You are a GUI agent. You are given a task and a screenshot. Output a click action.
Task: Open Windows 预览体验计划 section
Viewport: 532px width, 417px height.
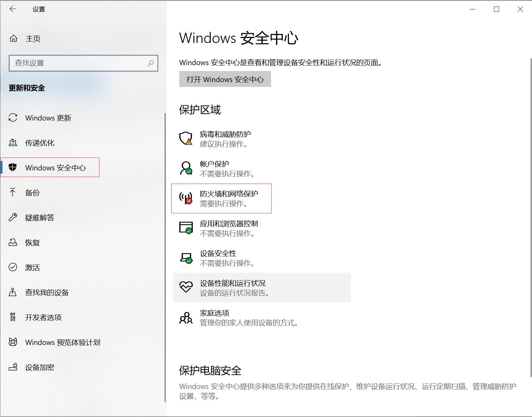point(62,342)
